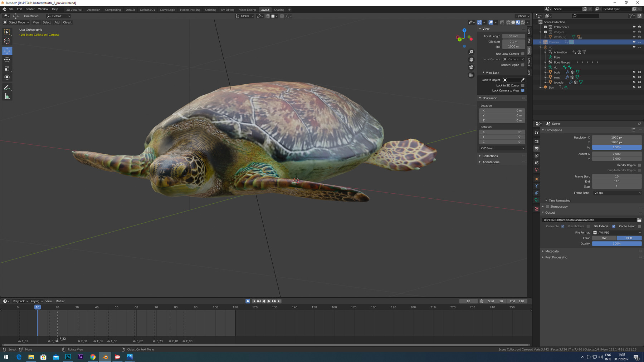Screen dimensions: 644x362
Task: Enable the Use Local Camera checkbox
Action: point(523,54)
